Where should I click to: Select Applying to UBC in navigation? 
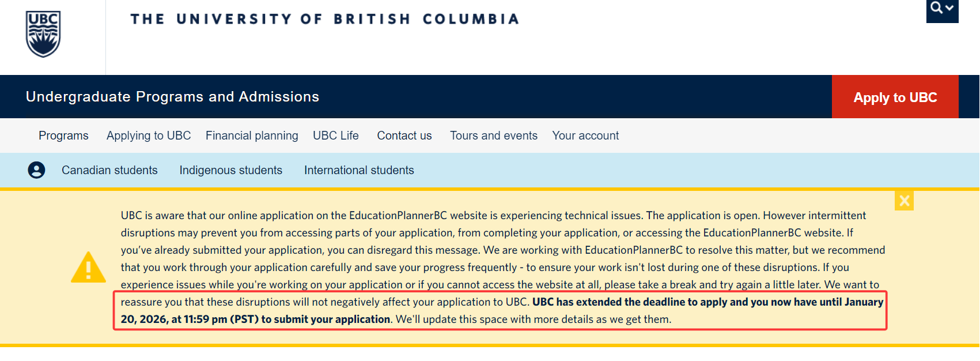[x=149, y=136]
